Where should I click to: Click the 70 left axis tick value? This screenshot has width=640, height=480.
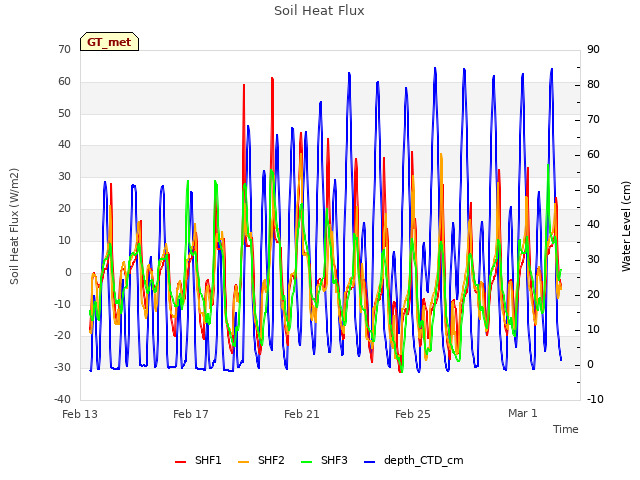coord(64,49)
